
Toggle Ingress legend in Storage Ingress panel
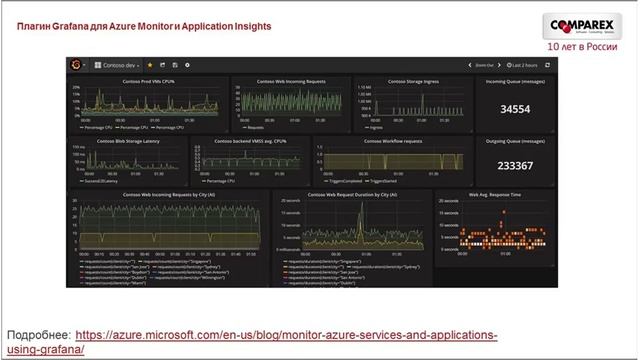[x=374, y=128]
